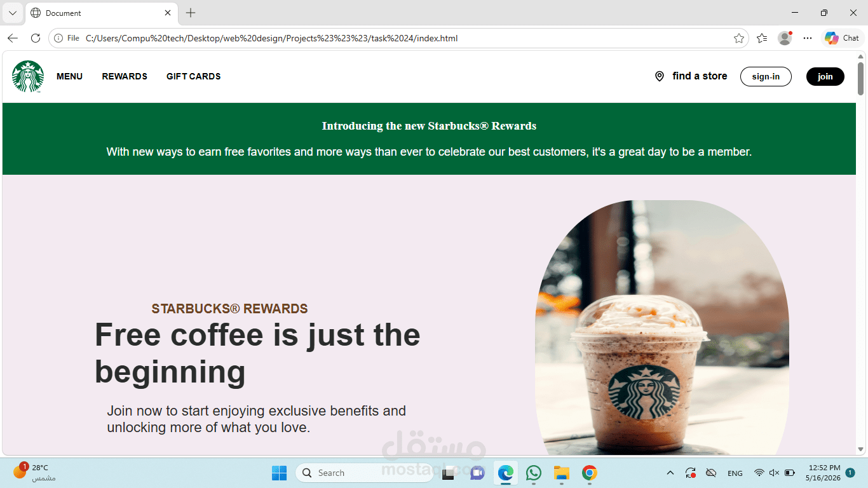Click the black join button
The image size is (868, 488).
(x=825, y=76)
